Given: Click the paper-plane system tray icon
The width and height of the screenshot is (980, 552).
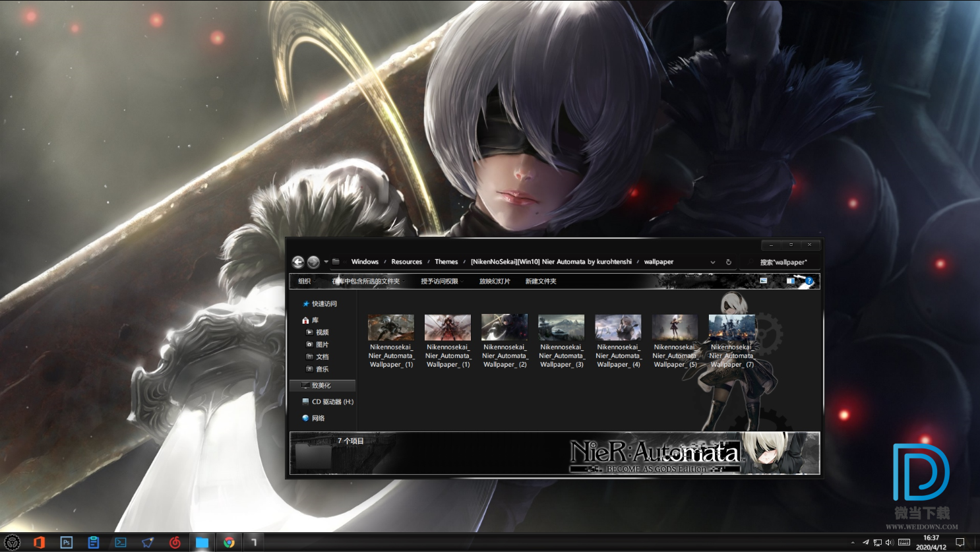Looking at the screenshot, I should pyautogui.click(x=865, y=542).
